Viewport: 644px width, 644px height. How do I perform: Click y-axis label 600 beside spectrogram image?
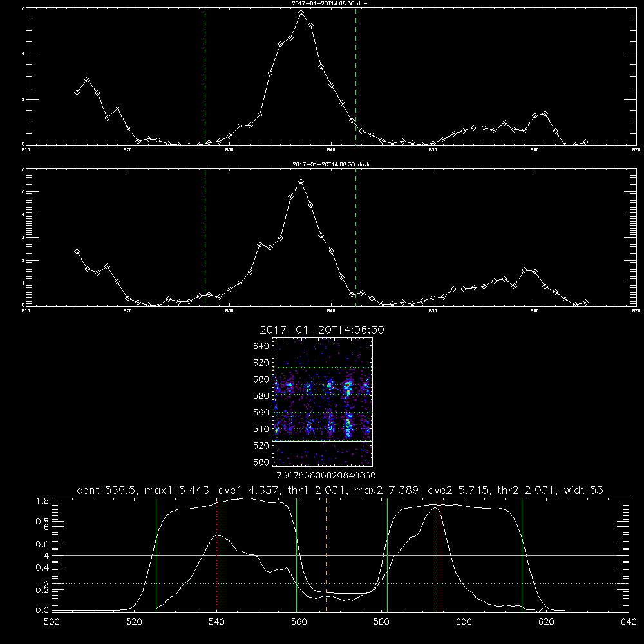click(261, 379)
